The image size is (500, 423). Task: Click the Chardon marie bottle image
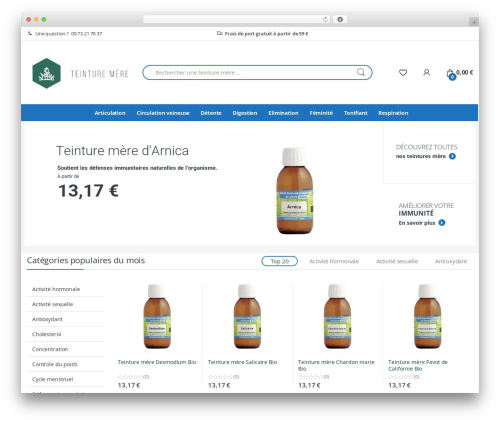(x=337, y=316)
